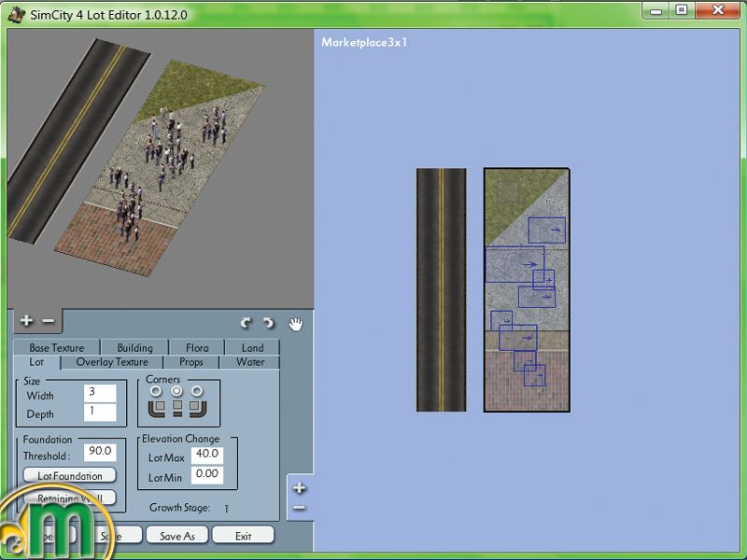Viewport: 747px width, 560px height.
Task: Click the Lot Min elevation field
Action: click(207, 475)
